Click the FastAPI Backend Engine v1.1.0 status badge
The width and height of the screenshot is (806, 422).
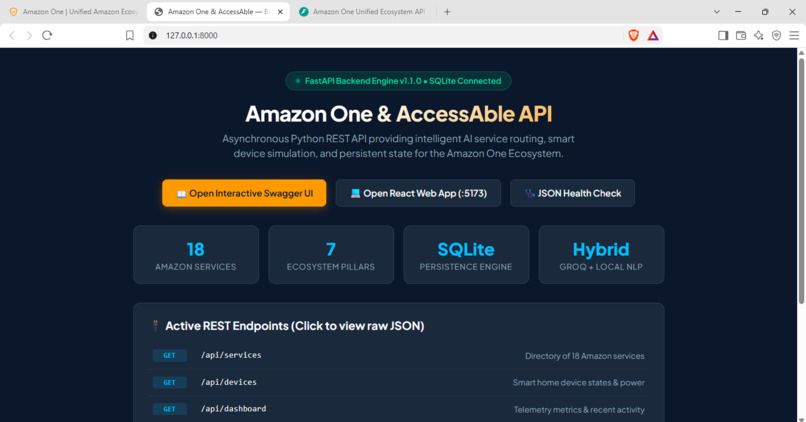(398, 81)
